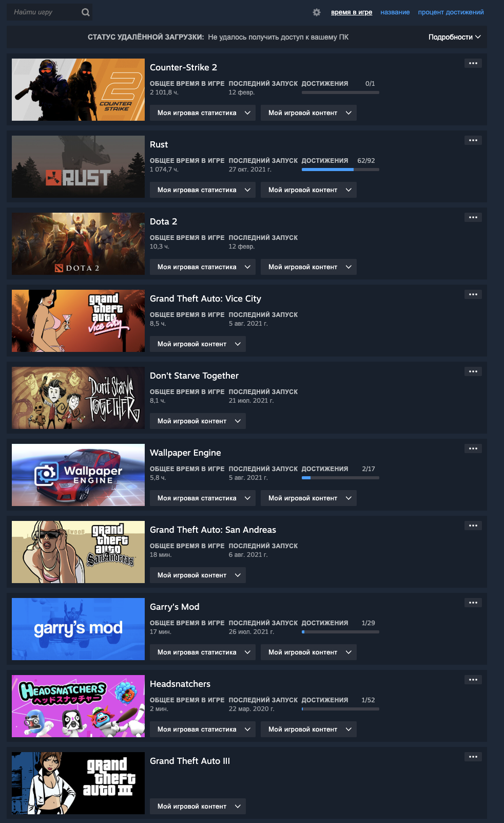
Task: Open three-dots menu for Garry's Mod
Action: [473, 603]
